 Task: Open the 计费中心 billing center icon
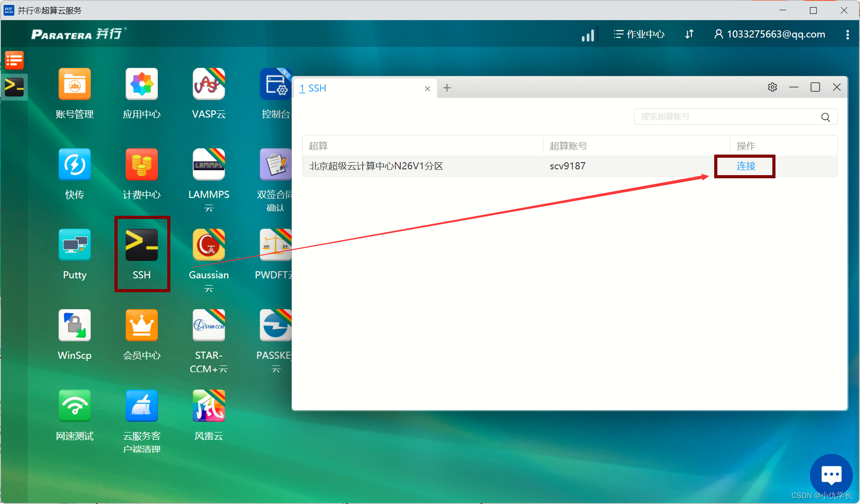141,165
